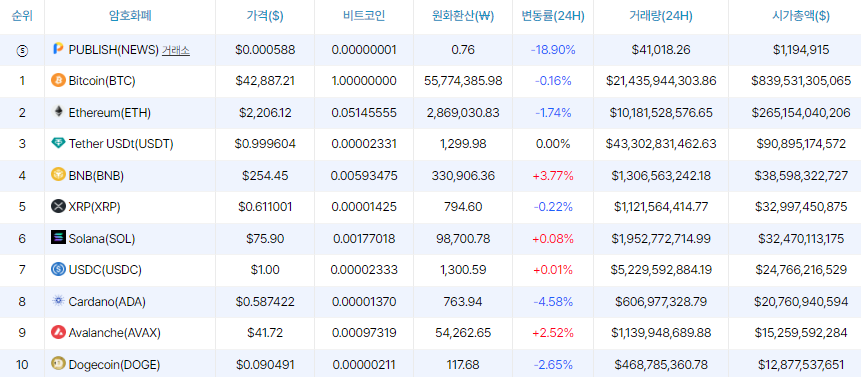
Task: Click the Tether USDt green icon
Action: click(58, 144)
